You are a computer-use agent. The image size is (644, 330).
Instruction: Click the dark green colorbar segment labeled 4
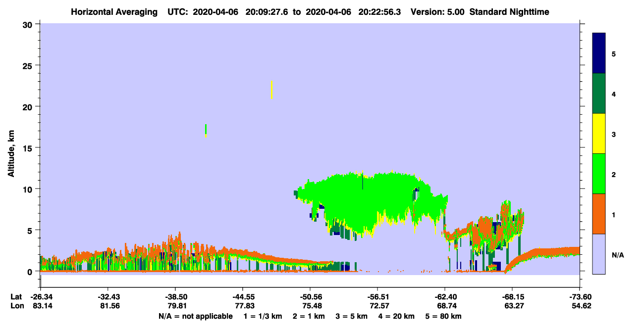[x=599, y=94]
